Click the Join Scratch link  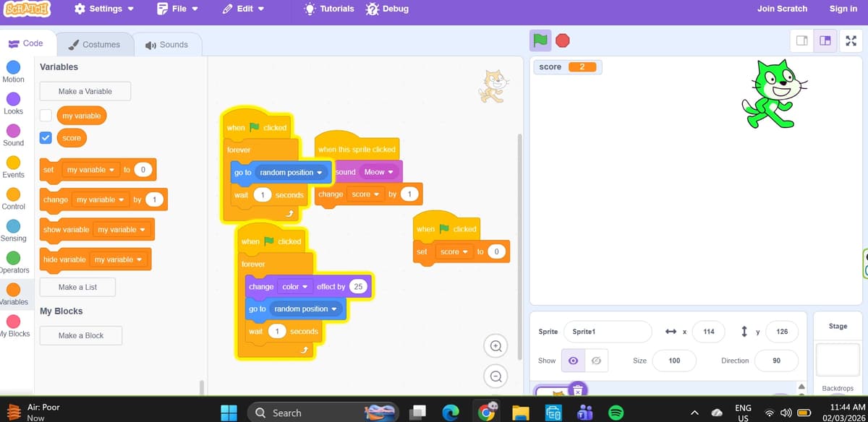[782, 9]
